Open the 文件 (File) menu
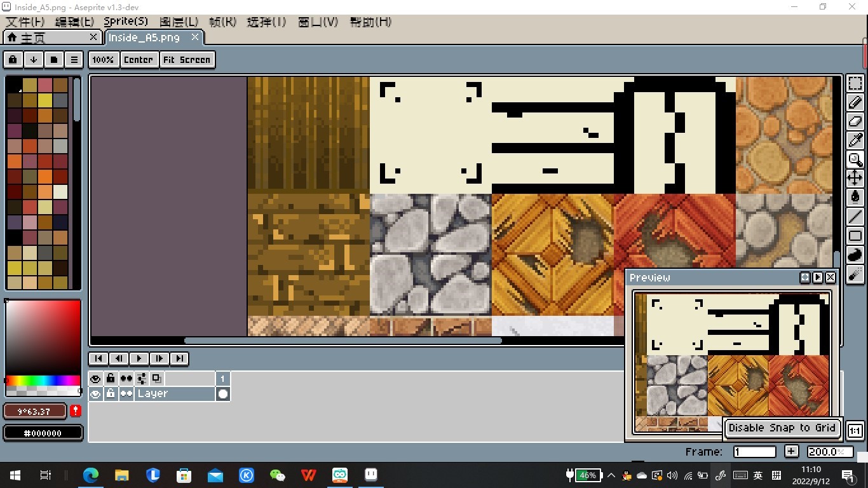The width and height of the screenshot is (868, 488). 26,22
